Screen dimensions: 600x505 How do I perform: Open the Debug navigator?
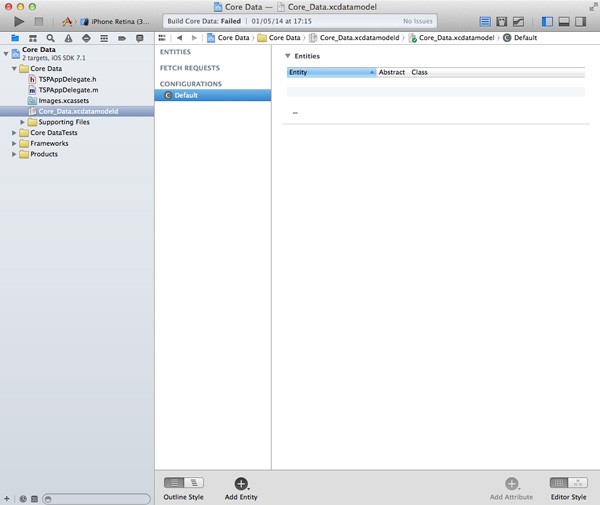pos(104,38)
